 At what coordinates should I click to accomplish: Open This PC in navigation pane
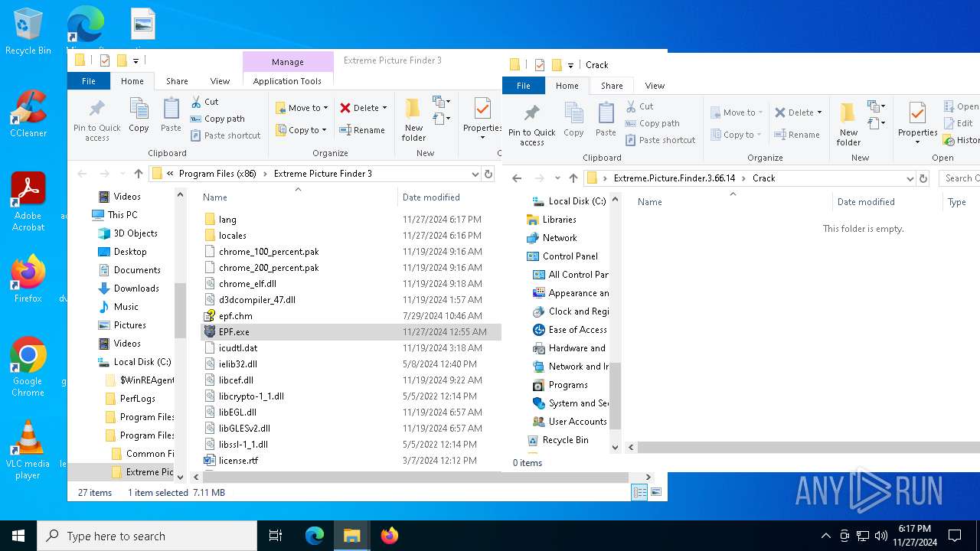(x=122, y=215)
